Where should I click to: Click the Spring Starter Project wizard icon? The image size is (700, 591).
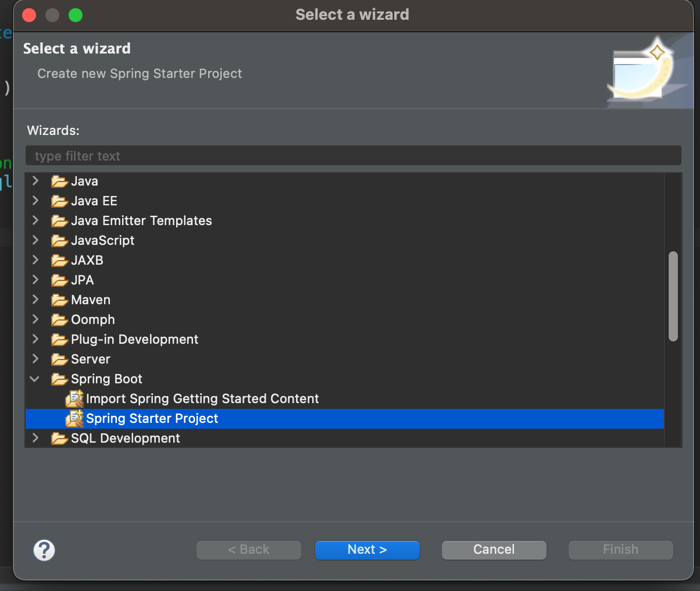click(x=74, y=418)
